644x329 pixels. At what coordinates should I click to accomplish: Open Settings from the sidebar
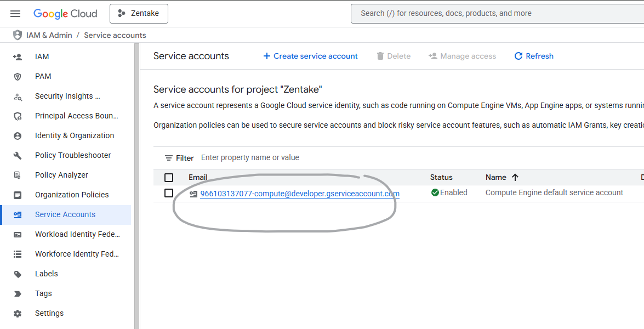(49, 313)
